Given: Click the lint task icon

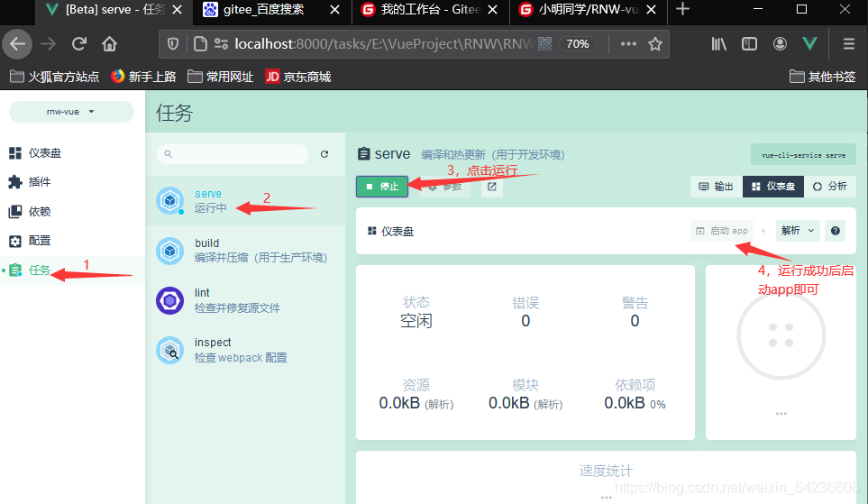Looking at the screenshot, I should pos(170,301).
